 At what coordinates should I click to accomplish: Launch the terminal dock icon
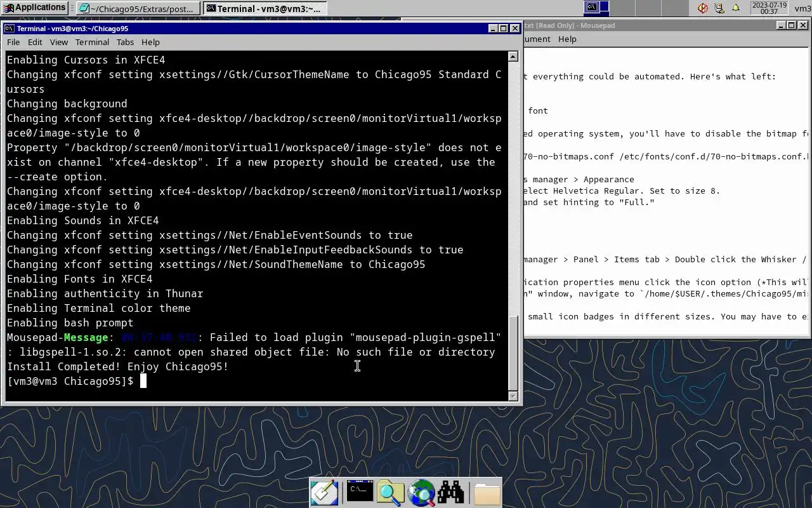point(360,491)
